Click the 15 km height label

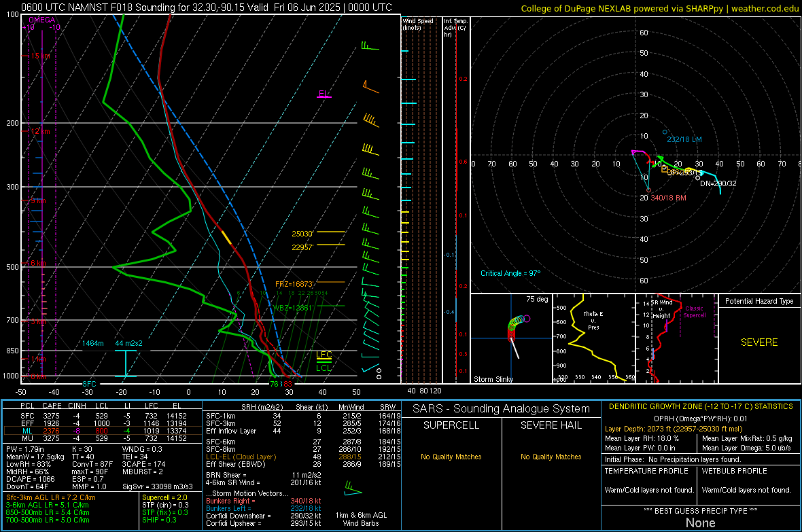[40, 56]
